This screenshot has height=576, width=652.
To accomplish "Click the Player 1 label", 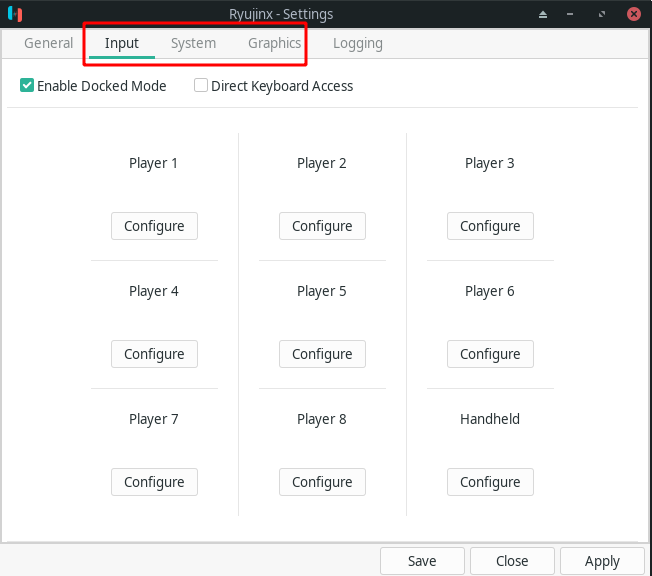I will point(153,163).
